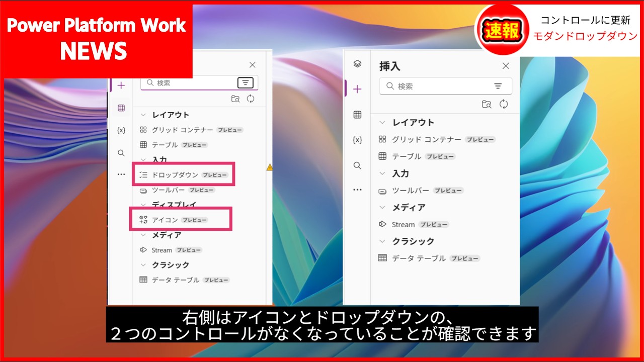Insert データ テーブル from the left panel
644x362 pixels.
click(185, 280)
